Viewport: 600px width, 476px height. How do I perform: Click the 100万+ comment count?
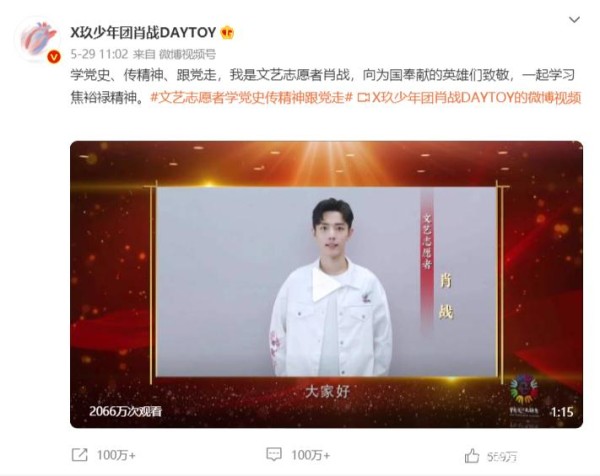pyautogui.click(x=310, y=455)
